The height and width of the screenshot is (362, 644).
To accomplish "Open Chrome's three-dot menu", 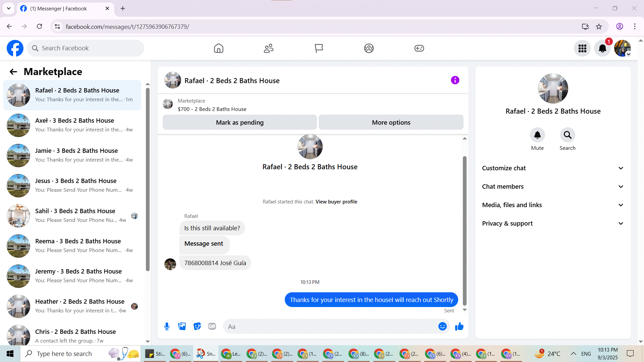I will [x=635, y=26].
